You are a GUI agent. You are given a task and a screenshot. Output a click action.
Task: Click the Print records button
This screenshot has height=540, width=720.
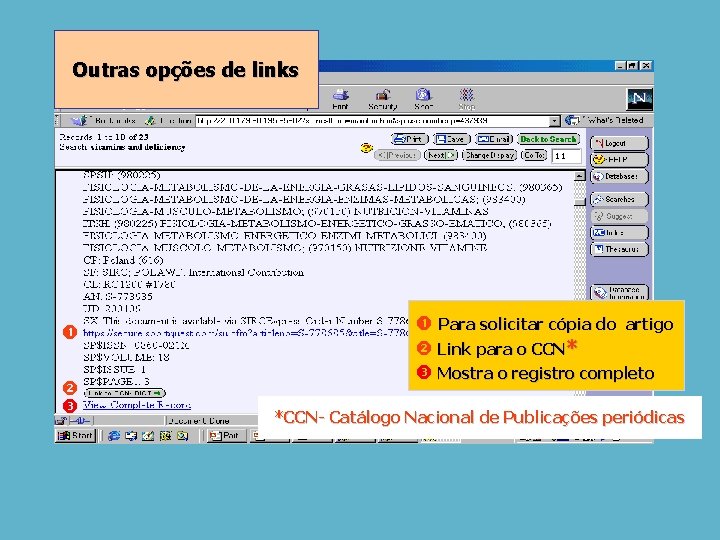[410, 139]
